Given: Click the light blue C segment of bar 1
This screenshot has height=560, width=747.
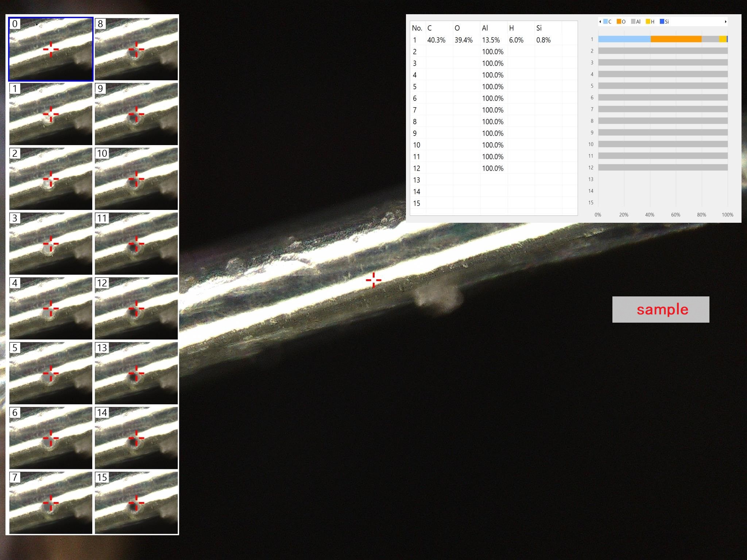Looking at the screenshot, I should 624,39.
